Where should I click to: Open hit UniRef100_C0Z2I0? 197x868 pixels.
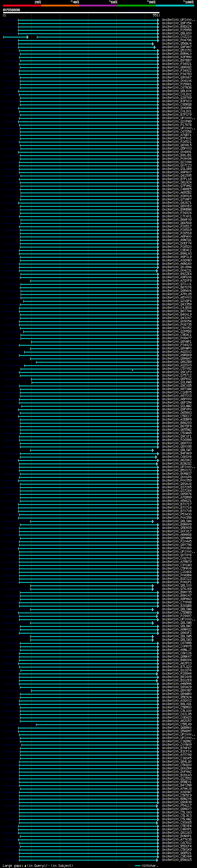(176, 37)
